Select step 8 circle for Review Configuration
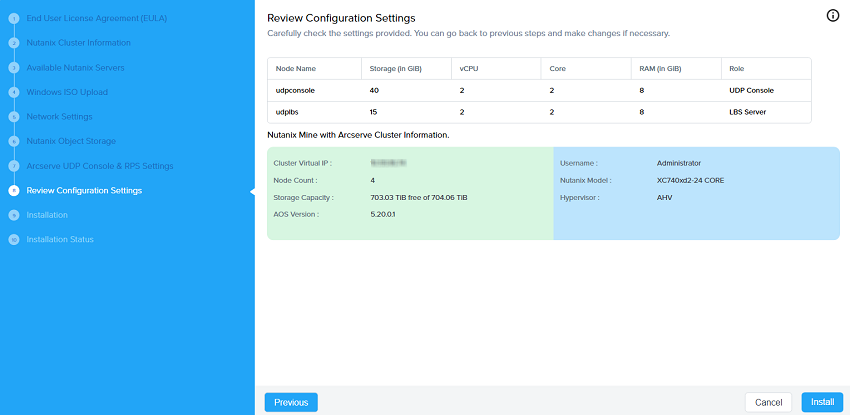The image size is (850, 415). [14, 191]
